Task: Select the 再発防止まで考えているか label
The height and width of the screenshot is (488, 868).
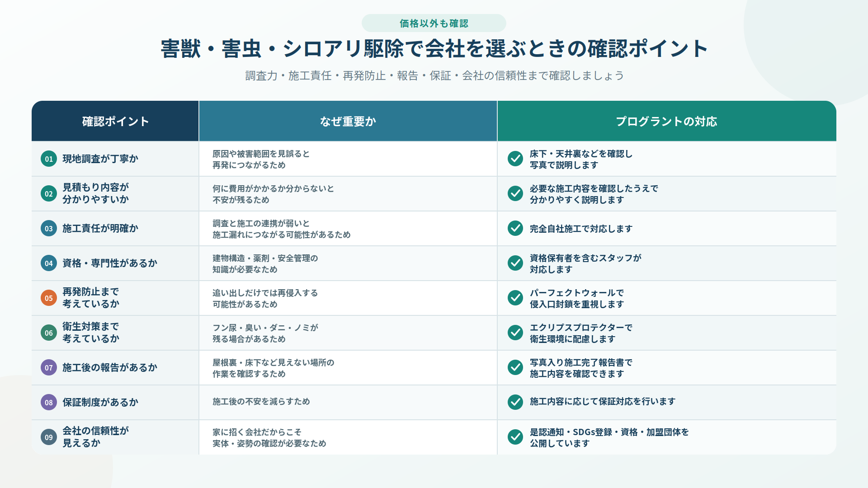Action: click(x=91, y=298)
